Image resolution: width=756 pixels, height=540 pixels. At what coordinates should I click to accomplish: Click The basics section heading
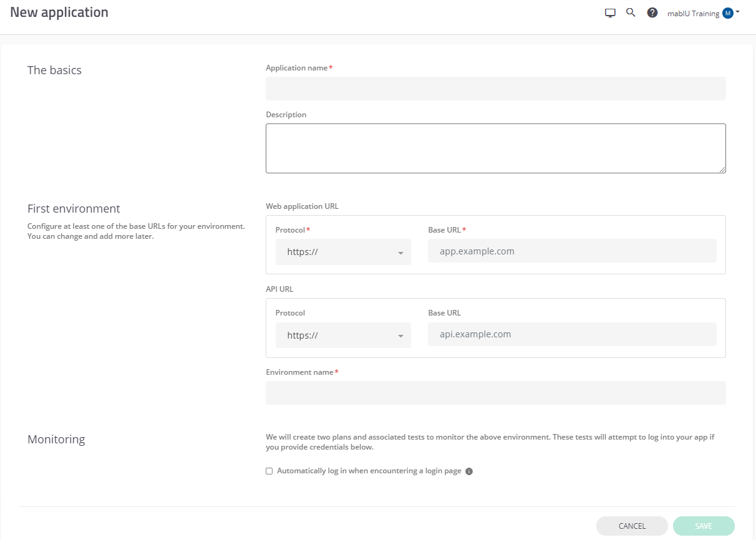pyautogui.click(x=54, y=70)
